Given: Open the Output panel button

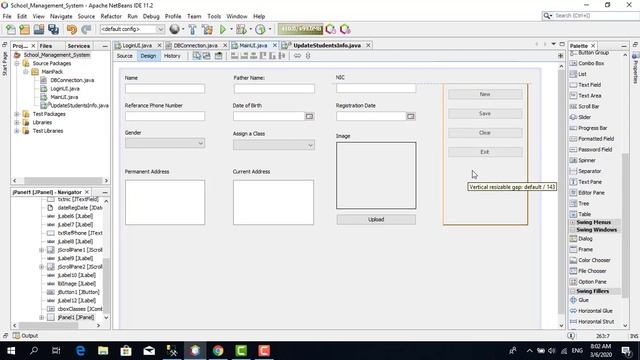Looking at the screenshot, I should click(25, 336).
